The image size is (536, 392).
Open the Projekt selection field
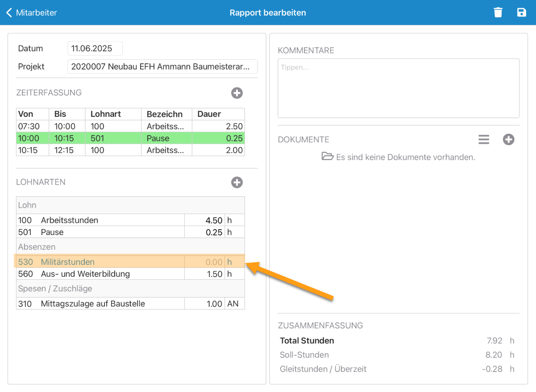pos(162,66)
